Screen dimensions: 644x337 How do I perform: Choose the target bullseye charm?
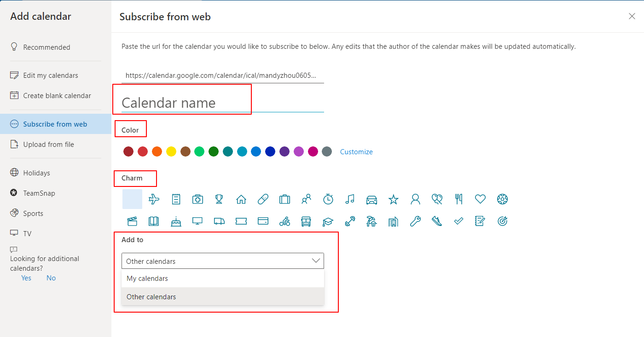coord(502,221)
